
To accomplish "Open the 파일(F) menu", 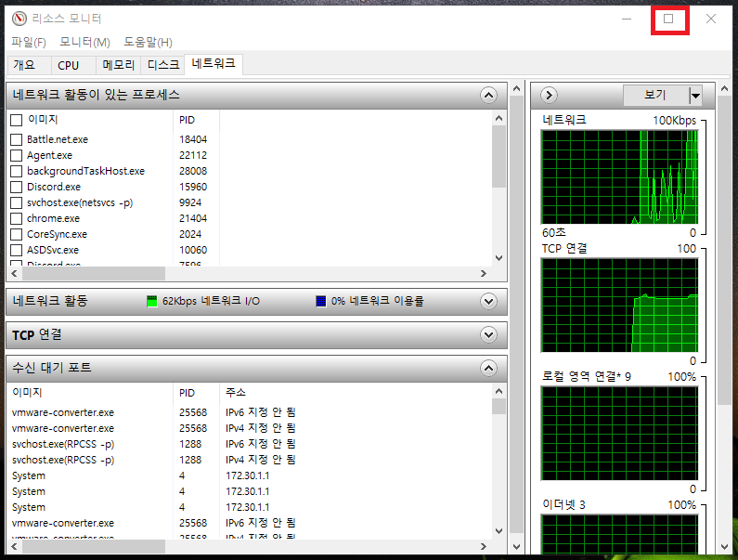I will pos(28,42).
